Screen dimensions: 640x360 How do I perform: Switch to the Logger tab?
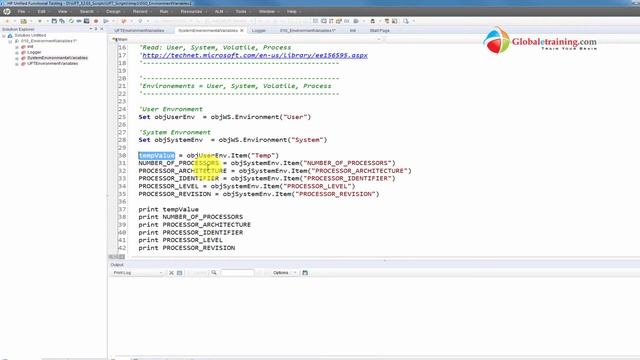coord(258,31)
